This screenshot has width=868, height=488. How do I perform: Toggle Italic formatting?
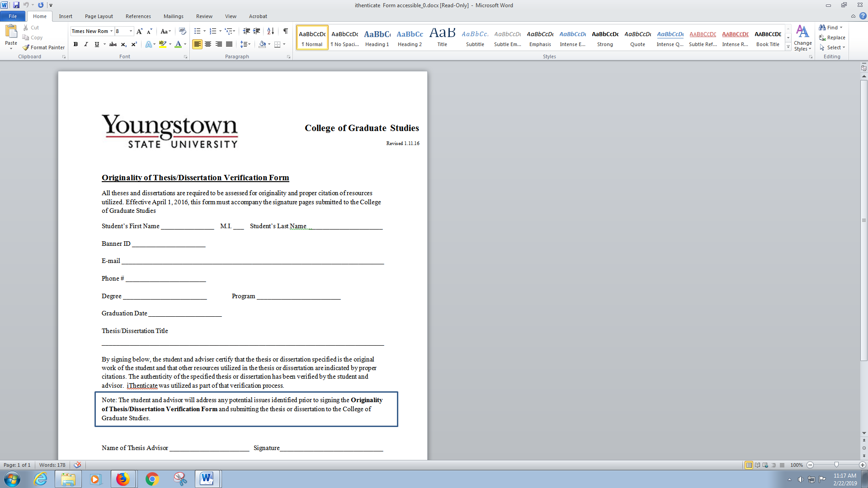(x=86, y=44)
